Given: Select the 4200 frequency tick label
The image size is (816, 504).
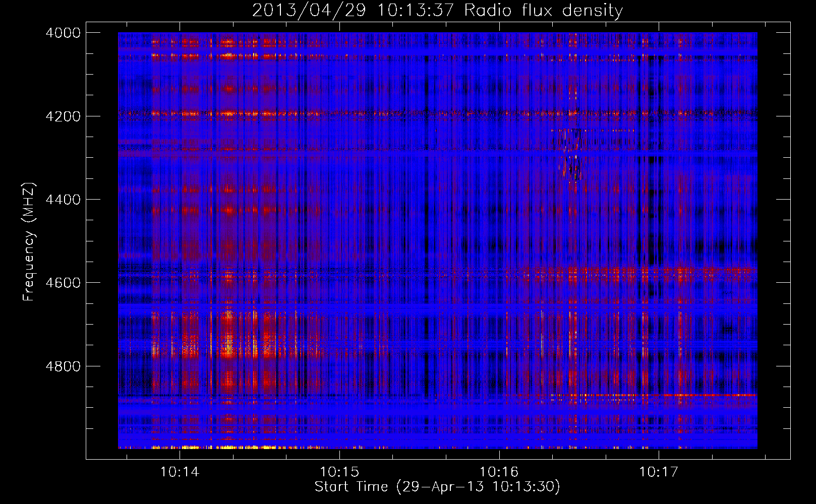Looking at the screenshot, I should coord(63,116).
